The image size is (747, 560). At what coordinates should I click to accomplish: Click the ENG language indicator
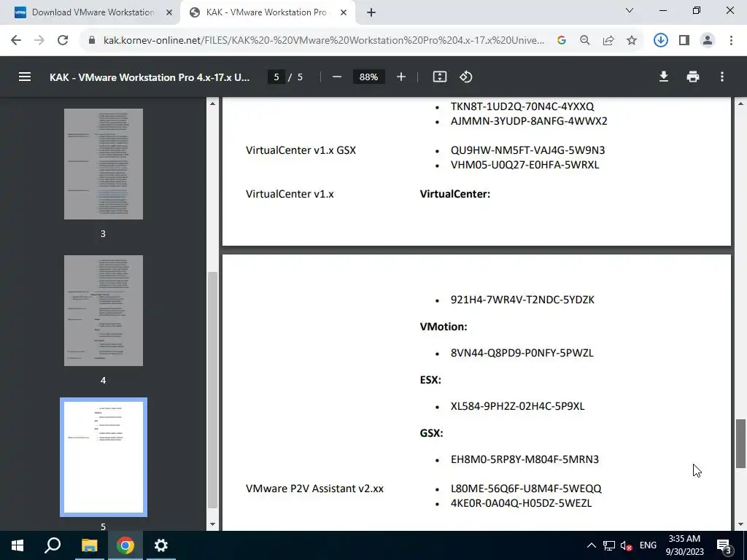pyautogui.click(x=648, y=545)
